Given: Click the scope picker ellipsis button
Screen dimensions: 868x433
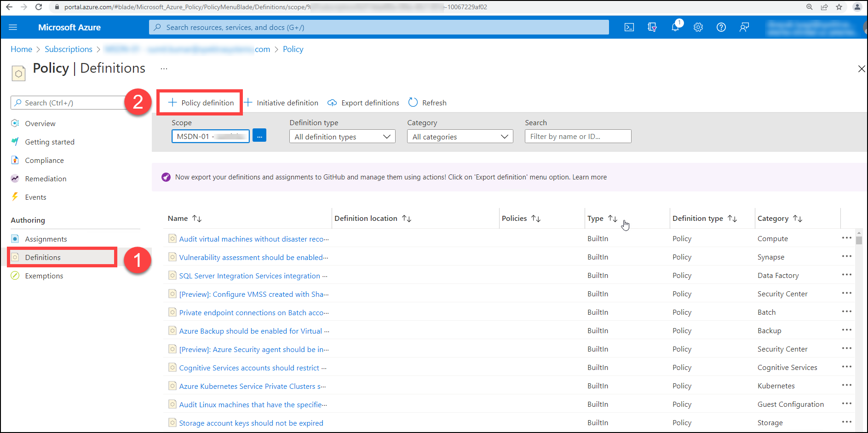Looking at the screenshot, I should pos(259,135).
